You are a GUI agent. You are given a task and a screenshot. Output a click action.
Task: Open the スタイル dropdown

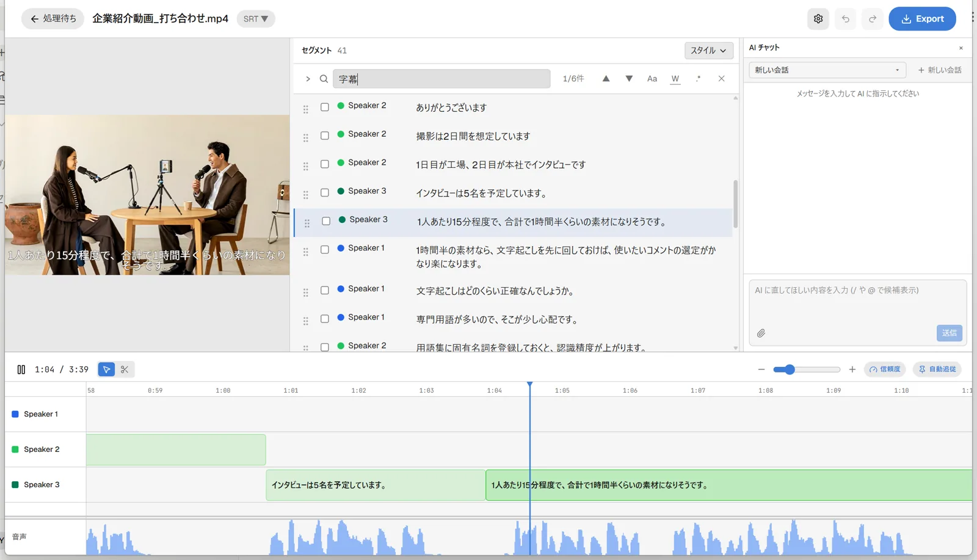(x=708, y=51)
